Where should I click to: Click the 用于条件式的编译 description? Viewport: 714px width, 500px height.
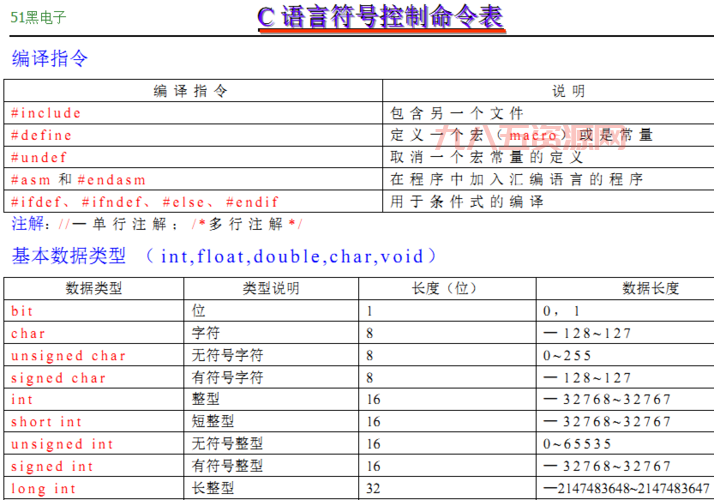coord(467,202)
